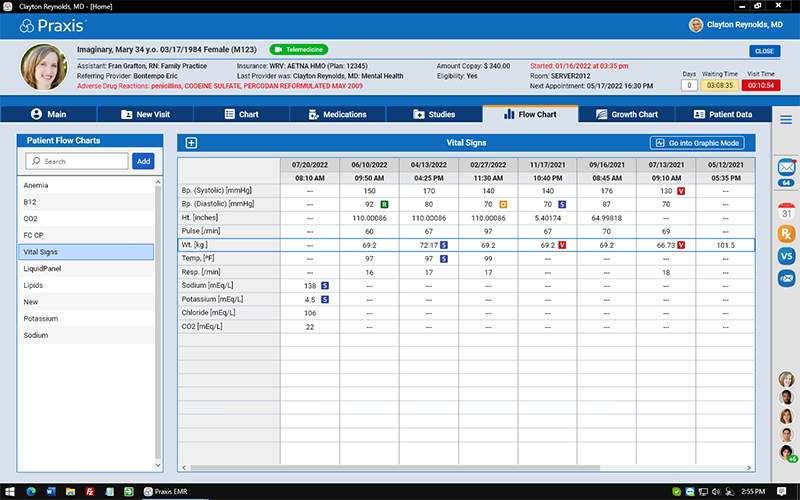800x500 pixels.
Task: Click Praxis EMR taskbar button
Action: [166, 492]
